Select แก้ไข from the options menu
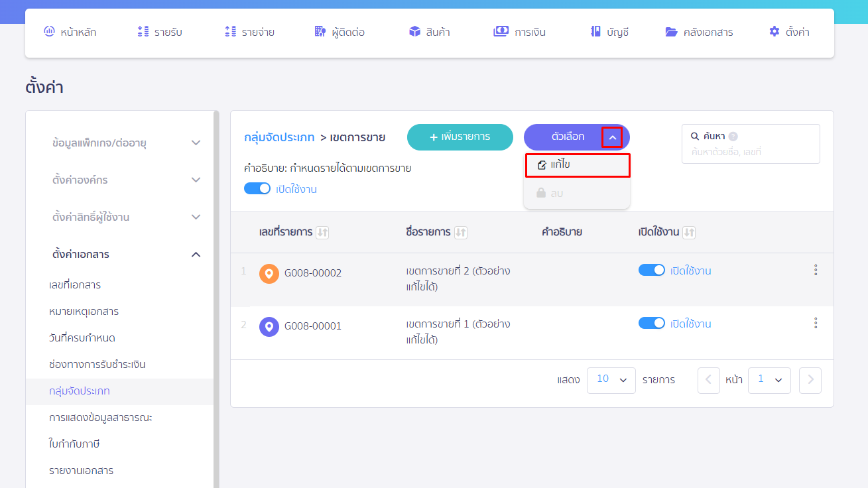This screenshot has height=488, width=868. point(577,165)
